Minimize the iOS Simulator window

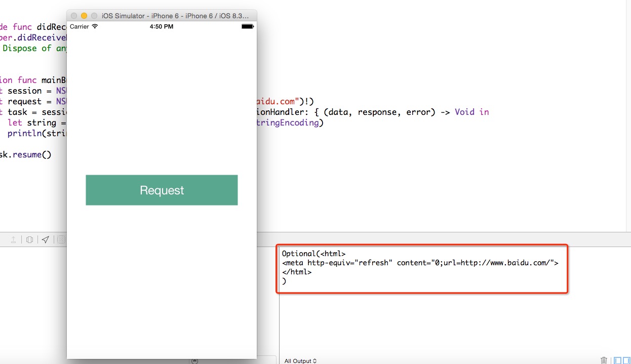84,16
